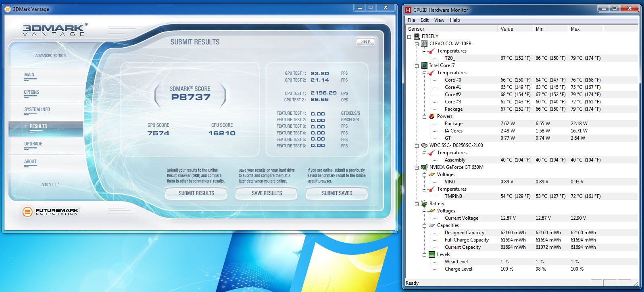Click the SAVE RESULTS button
This screenshot has width=644, height=292.
coord(267,193)
